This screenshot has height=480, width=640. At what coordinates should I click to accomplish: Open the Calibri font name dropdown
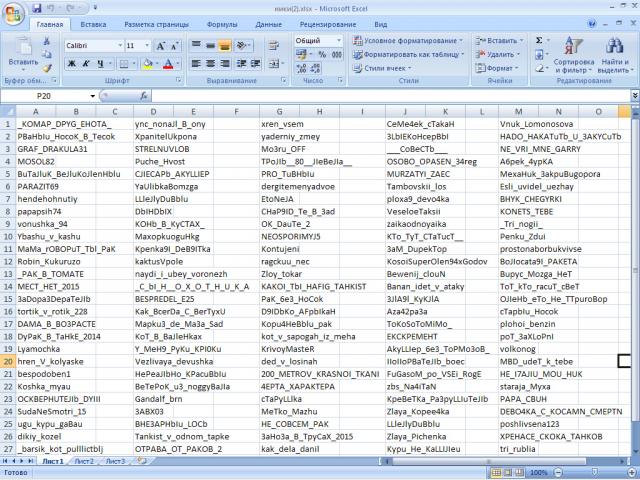[118, 45]
